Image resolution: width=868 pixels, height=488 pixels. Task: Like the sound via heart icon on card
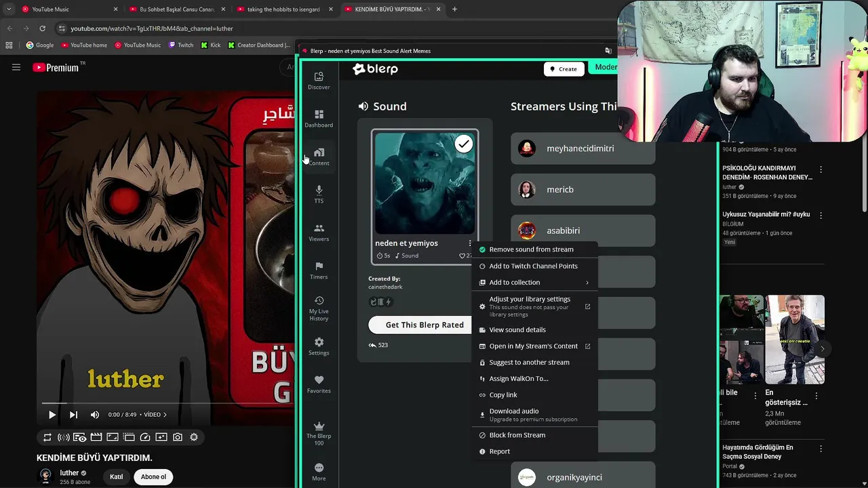[462, 256]
